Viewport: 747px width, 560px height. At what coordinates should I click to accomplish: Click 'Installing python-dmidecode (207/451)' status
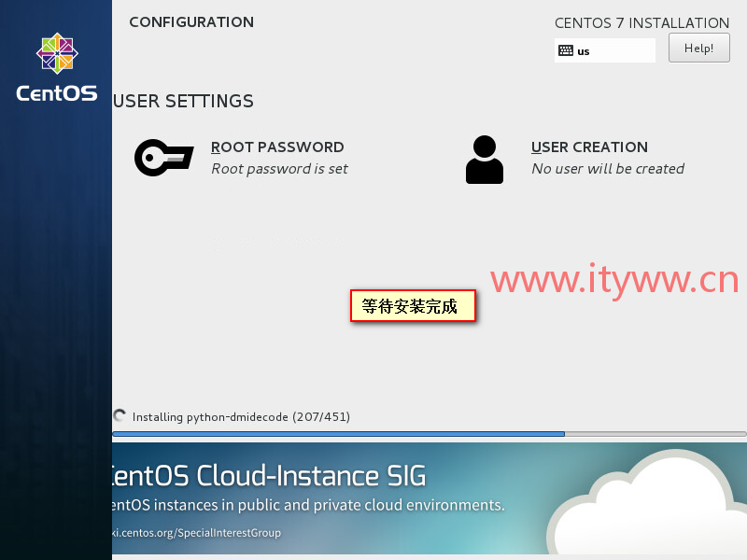[241, 416]
